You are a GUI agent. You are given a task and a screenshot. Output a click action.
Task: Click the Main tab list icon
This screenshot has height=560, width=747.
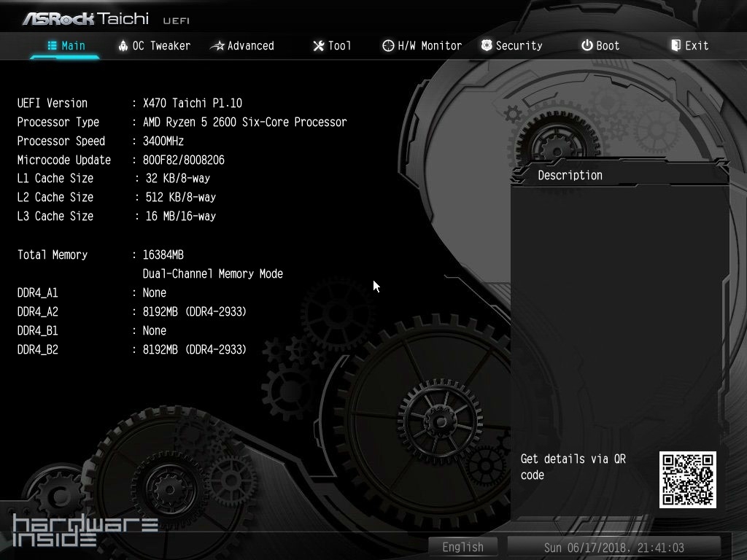pos(53,45)
